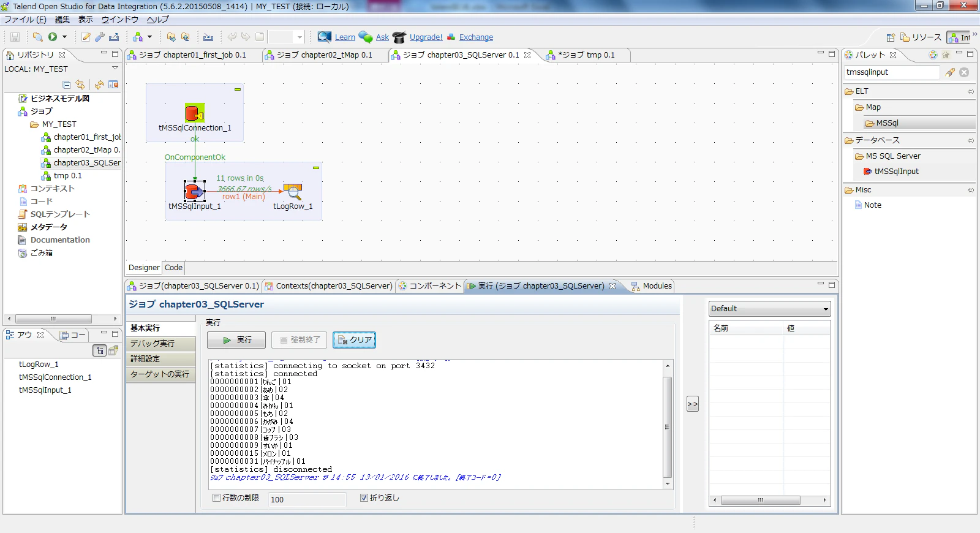Click the 実行 run button

(x=236, y=339)
